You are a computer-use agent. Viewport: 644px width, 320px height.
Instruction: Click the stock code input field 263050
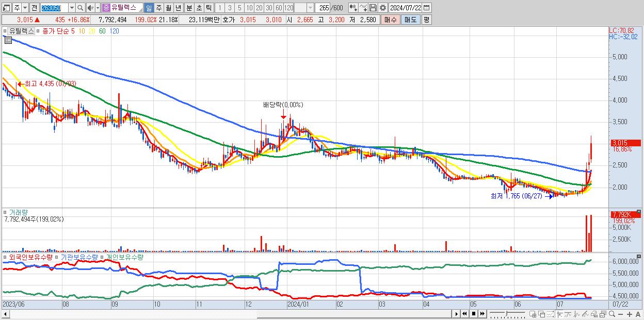pyautogui.click(x=54, y=8)
